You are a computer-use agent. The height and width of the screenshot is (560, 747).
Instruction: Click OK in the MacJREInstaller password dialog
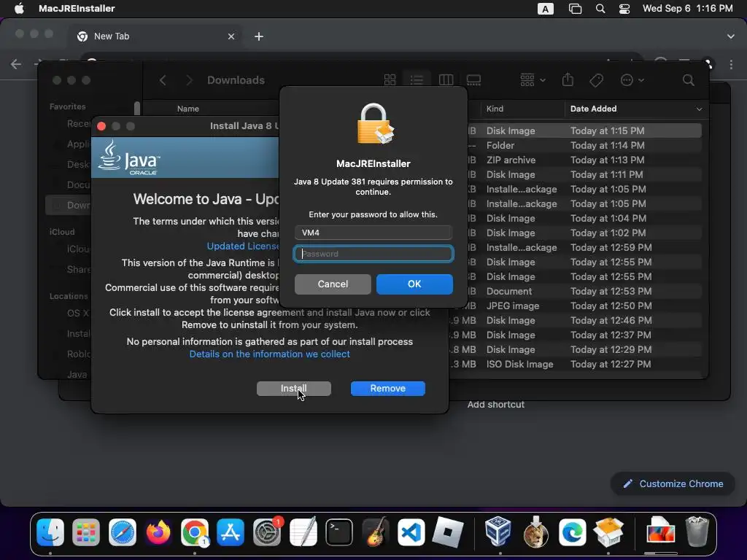(x=414, y=284)
